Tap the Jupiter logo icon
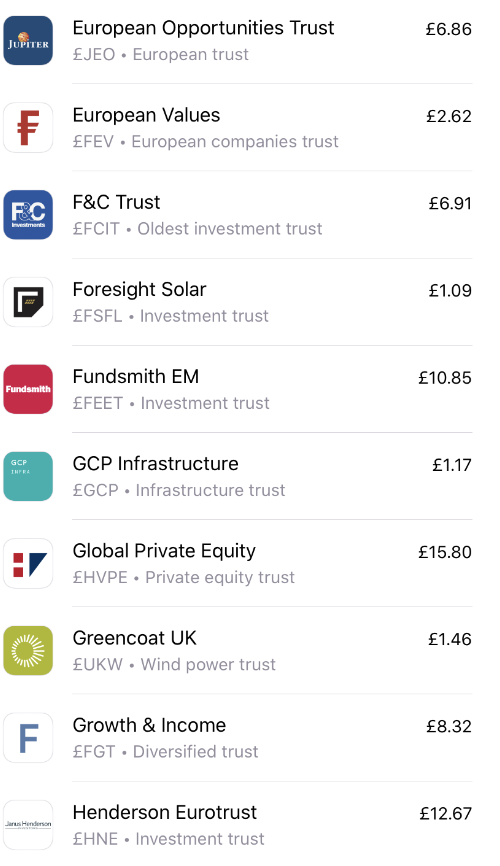Screen dimensions: 500x866 (x=28, y=40)
